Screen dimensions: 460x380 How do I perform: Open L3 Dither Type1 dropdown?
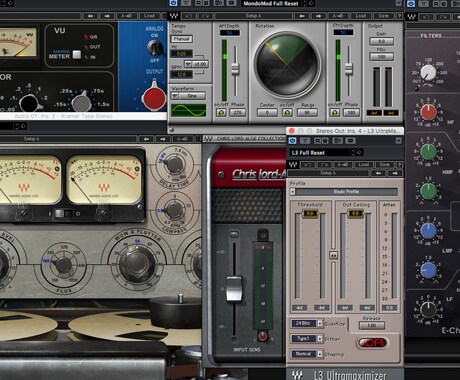307,339
